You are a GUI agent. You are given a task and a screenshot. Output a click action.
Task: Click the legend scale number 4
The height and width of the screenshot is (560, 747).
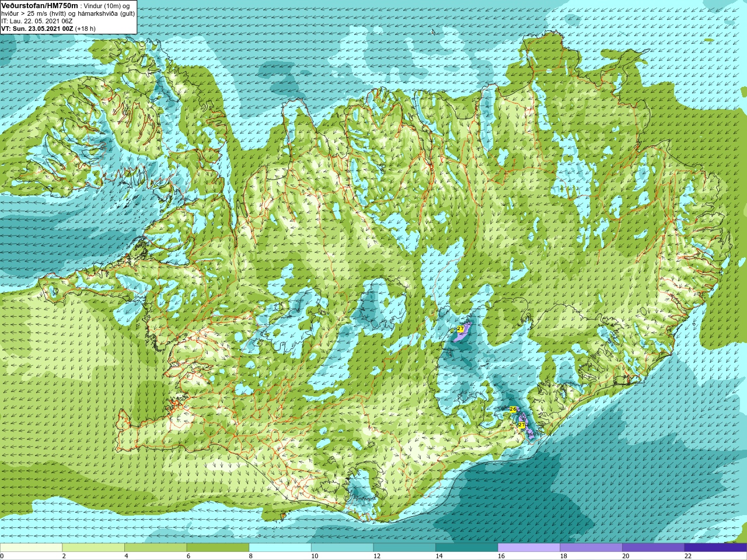point(126,556)
